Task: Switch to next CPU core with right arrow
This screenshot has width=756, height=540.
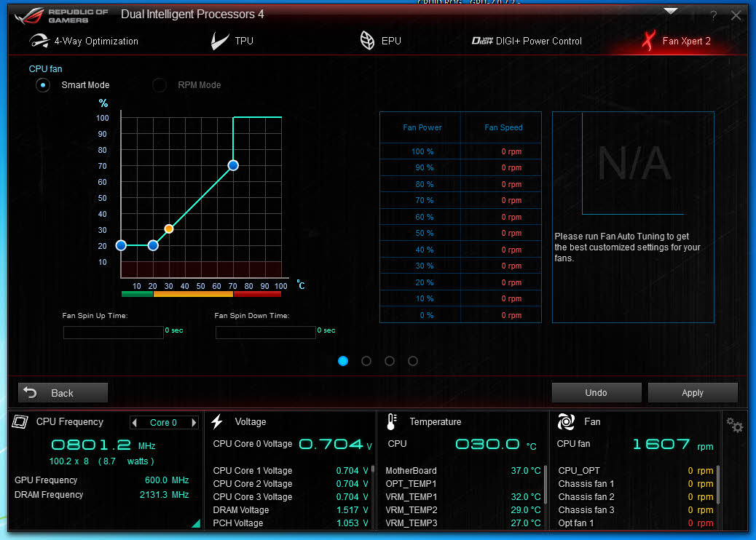Action: tap(194, 423)
